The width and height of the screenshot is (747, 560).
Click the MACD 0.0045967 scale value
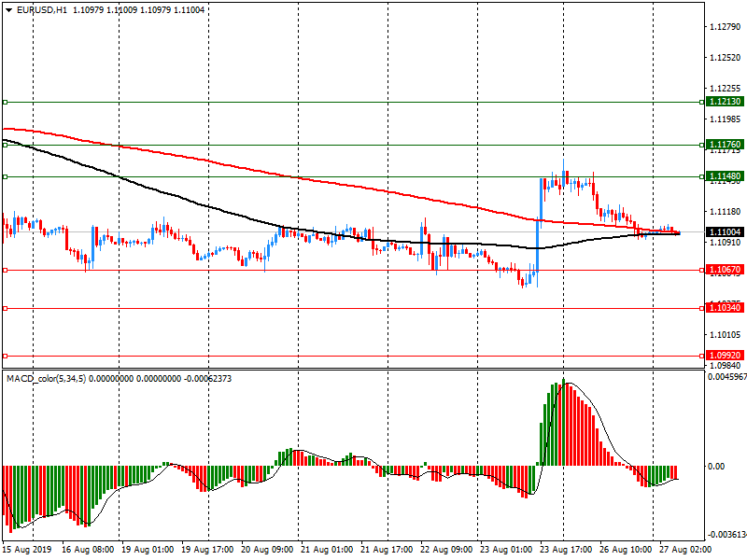(727, 377)
